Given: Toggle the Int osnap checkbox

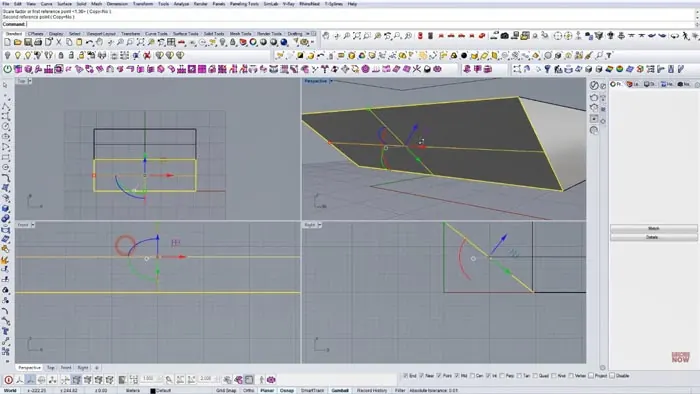Looking at the screenshot, I should pos(488,376).
